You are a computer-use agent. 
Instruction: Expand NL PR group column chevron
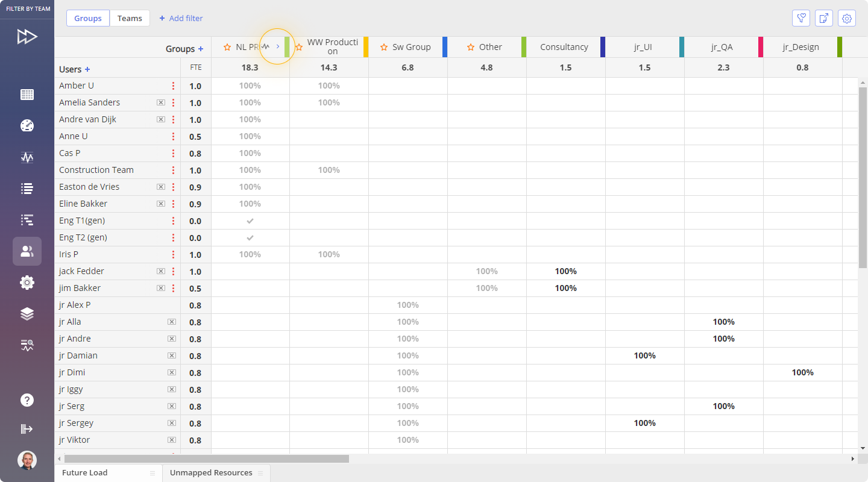pyautogui.click(x=278, y=46)
